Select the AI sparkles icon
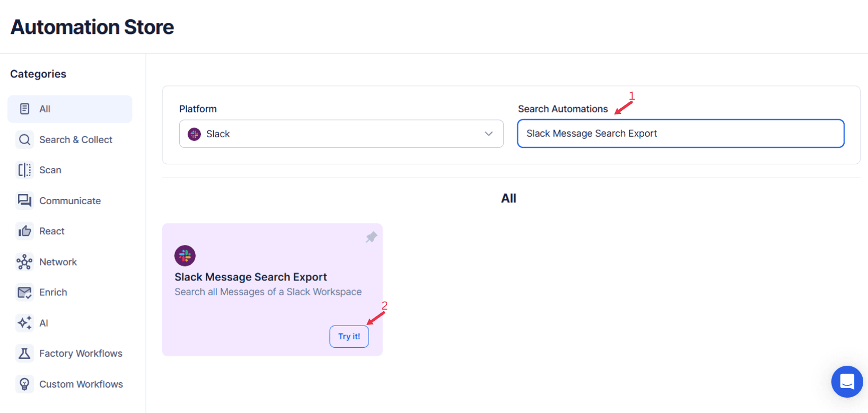This screenshot has height=413, width=868. tap(24, 323)
